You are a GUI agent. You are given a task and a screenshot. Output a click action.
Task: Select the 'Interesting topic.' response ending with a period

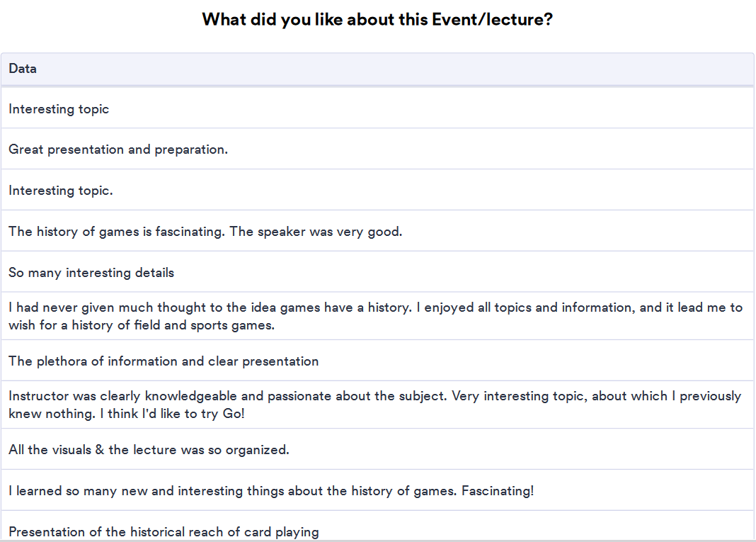click(61, 191)
